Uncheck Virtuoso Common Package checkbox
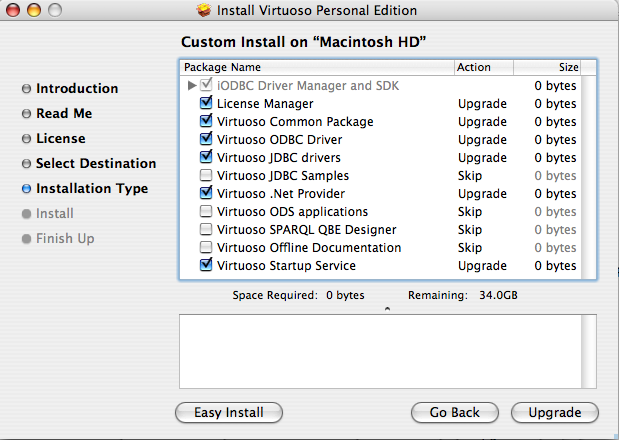The height and width of the screenshot is (440, 619). tap(206, 121)
